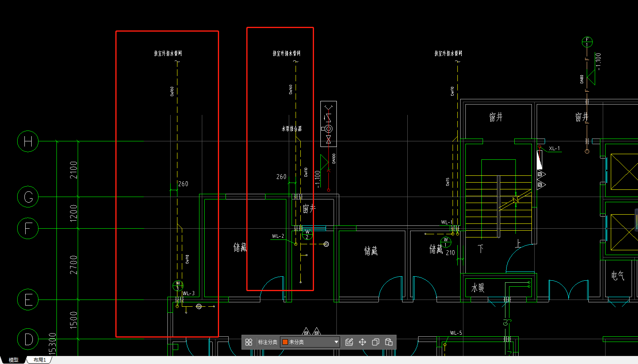Click the 2700 dimension text
The image size is (638, 364).
[73, 265]
